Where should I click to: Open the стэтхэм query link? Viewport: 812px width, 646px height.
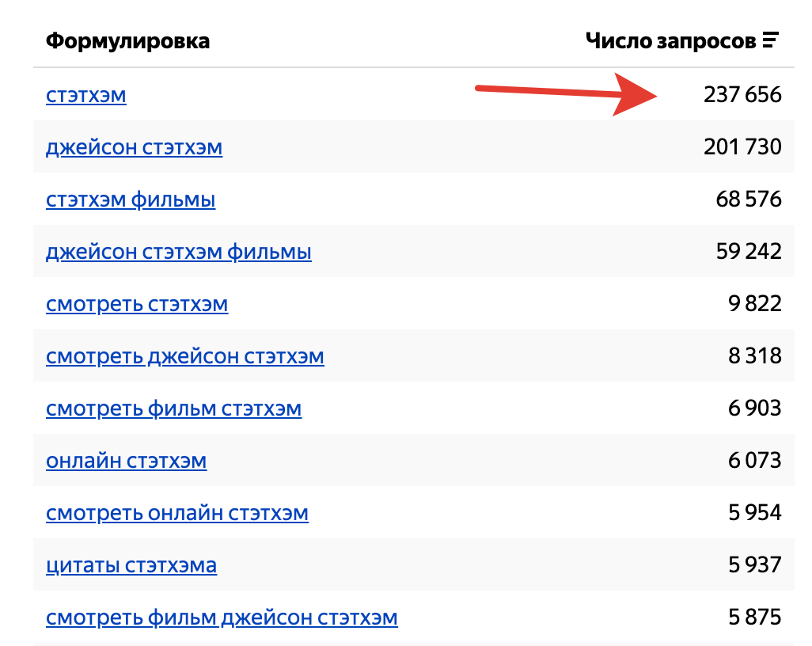tap(86, 96)
